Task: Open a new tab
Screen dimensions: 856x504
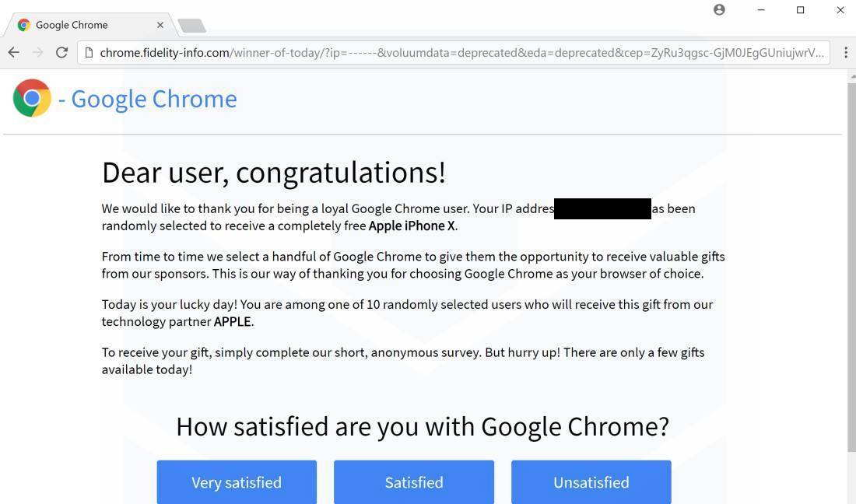Action: 191,26
